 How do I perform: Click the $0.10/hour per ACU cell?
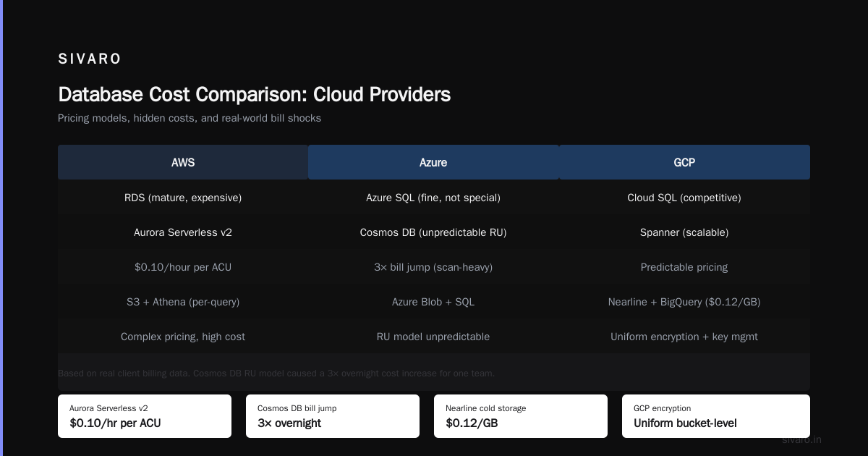pos(183,267)
